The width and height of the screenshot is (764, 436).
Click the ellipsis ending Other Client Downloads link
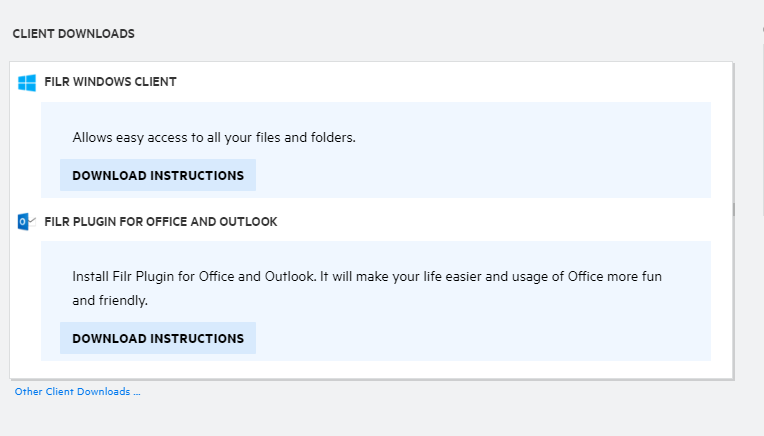pos(136,392)
